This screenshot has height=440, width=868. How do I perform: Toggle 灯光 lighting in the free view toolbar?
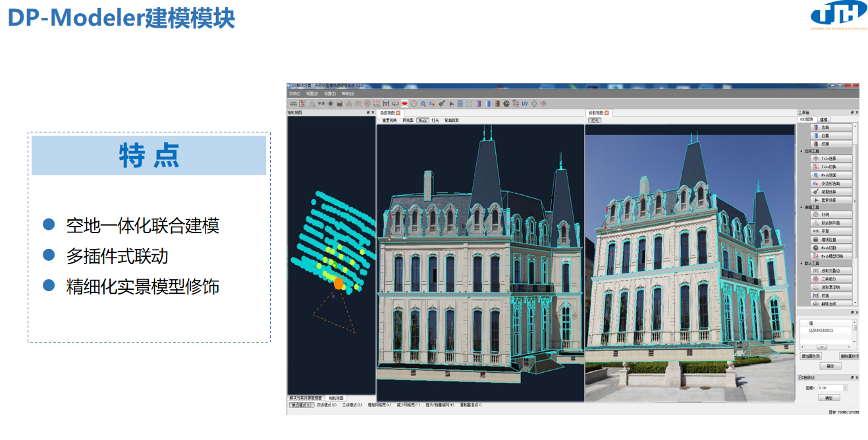coord(435,121)
